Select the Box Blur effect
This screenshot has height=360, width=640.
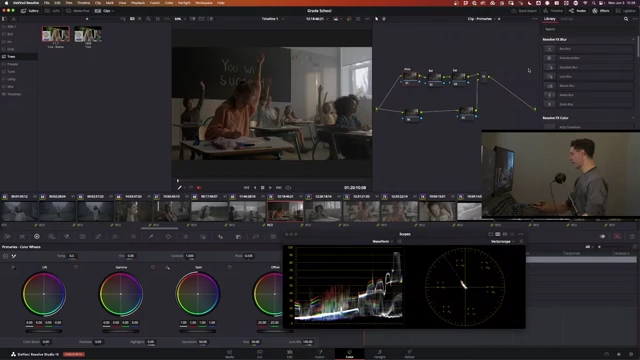click(x=588, y=49)
